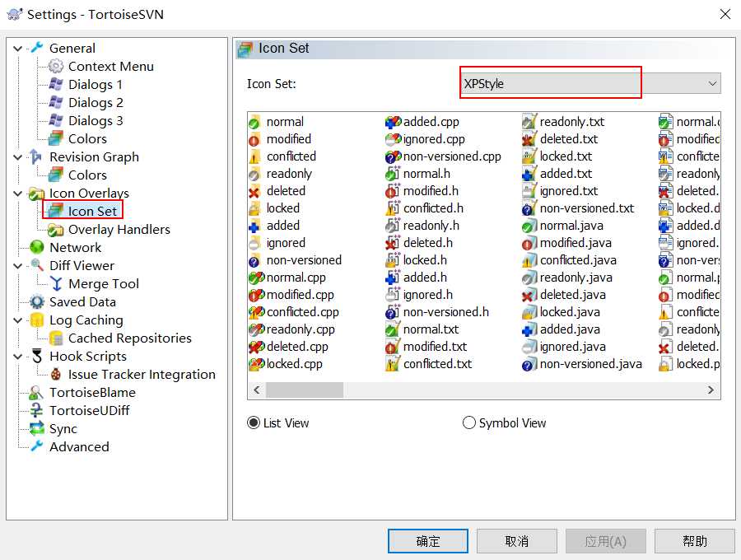Click the Advanced wrench icon
The height and width of the screenshot is (560, 741).
37,446
